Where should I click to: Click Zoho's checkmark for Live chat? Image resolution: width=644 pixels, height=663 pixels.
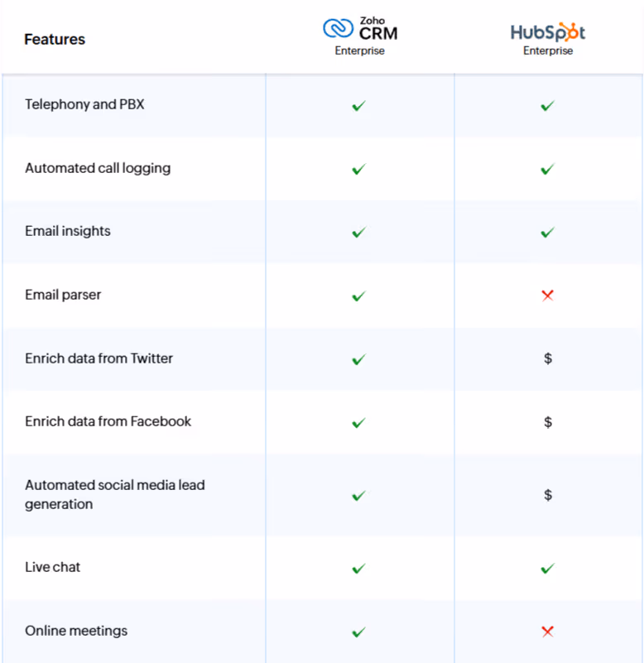tap(358, 569)
